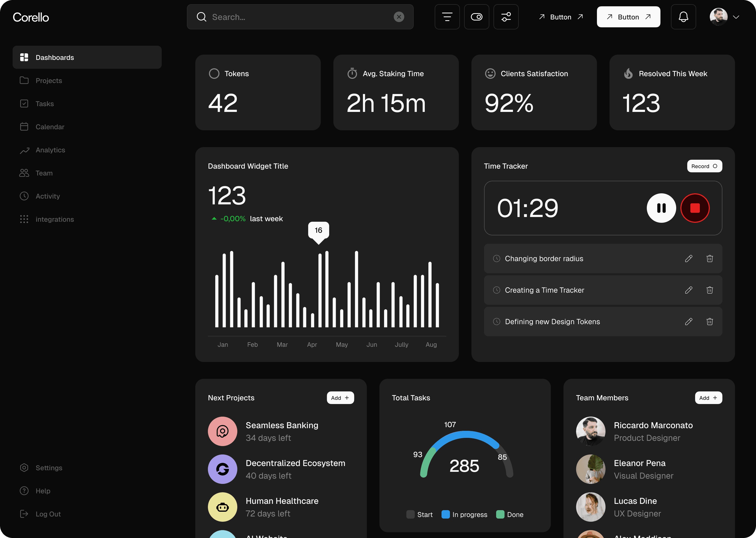Click the Record button in Time Tracker
Viewport: 756px width, 538px height.
tap(704, 166)
